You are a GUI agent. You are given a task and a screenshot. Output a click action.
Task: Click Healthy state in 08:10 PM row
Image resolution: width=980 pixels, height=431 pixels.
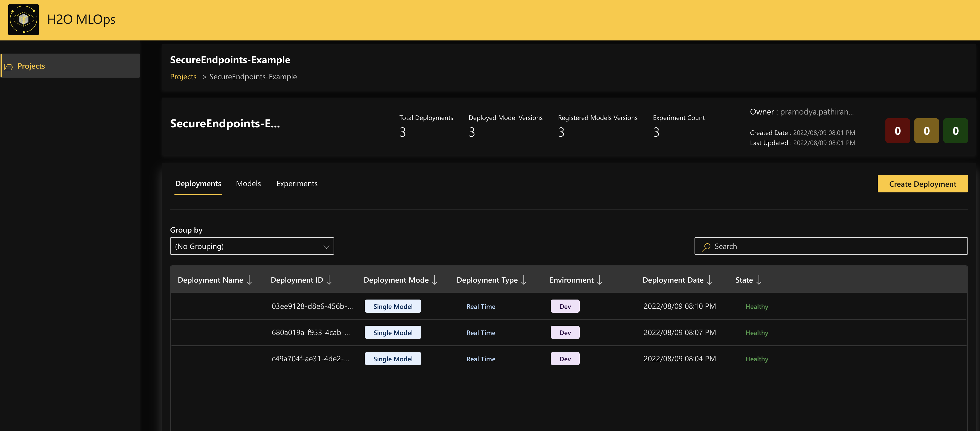(x=757, y=307)
